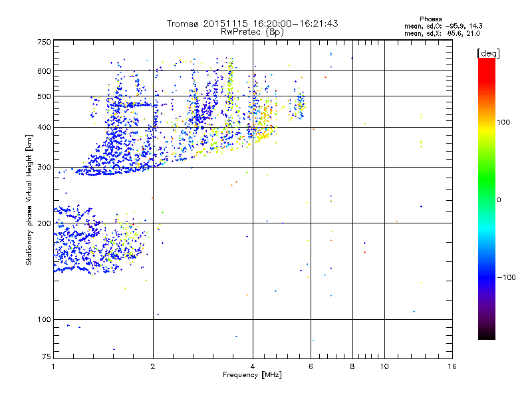The image size is (532, 399).
Task: Click the 'Stationary phase Virtual Height [km]' axis title
Action: click(x=29, y=200)
